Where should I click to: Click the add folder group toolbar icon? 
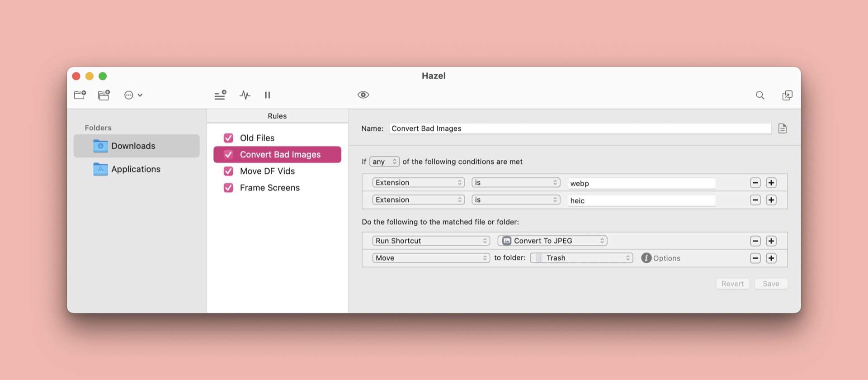coord(104,95)
